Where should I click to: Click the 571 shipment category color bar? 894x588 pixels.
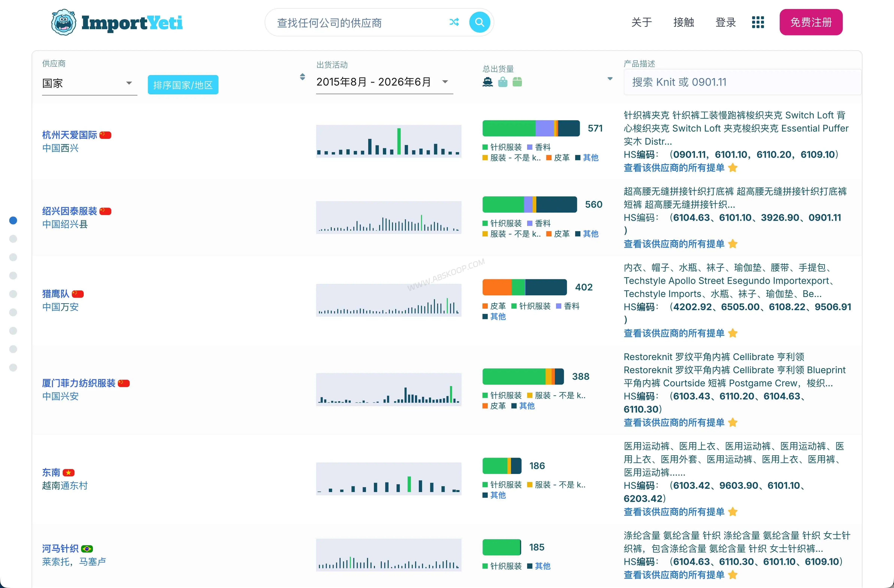531,128
